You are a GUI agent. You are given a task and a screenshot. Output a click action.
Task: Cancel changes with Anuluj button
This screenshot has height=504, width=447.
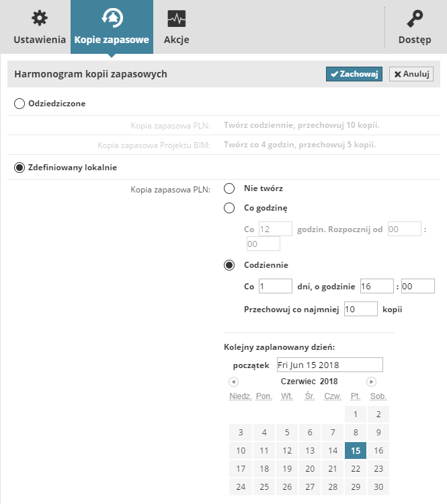(411, 74)
